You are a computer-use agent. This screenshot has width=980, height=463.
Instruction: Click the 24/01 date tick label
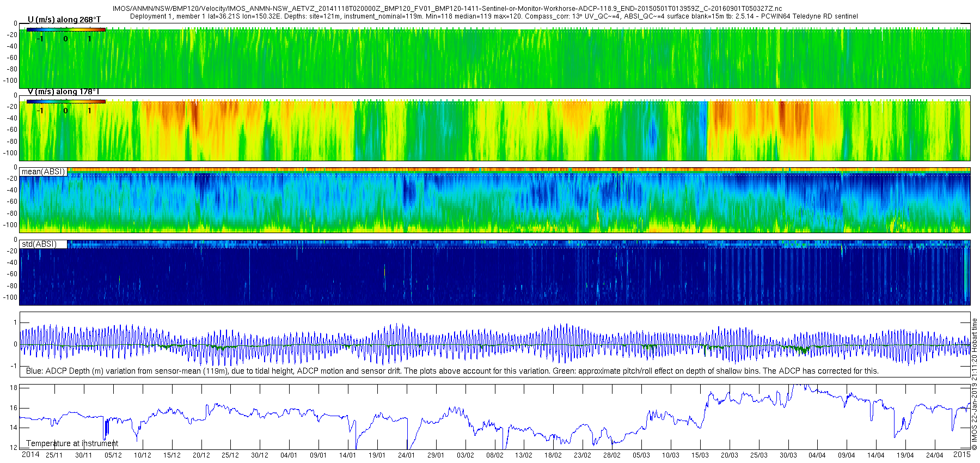point(406,455)
